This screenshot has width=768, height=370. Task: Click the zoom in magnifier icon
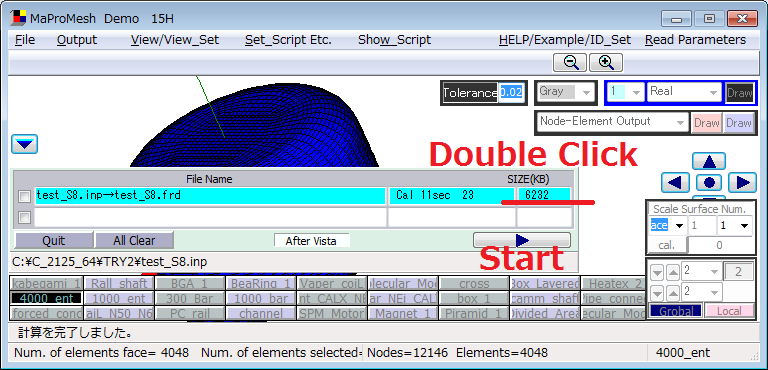[606, 63]
